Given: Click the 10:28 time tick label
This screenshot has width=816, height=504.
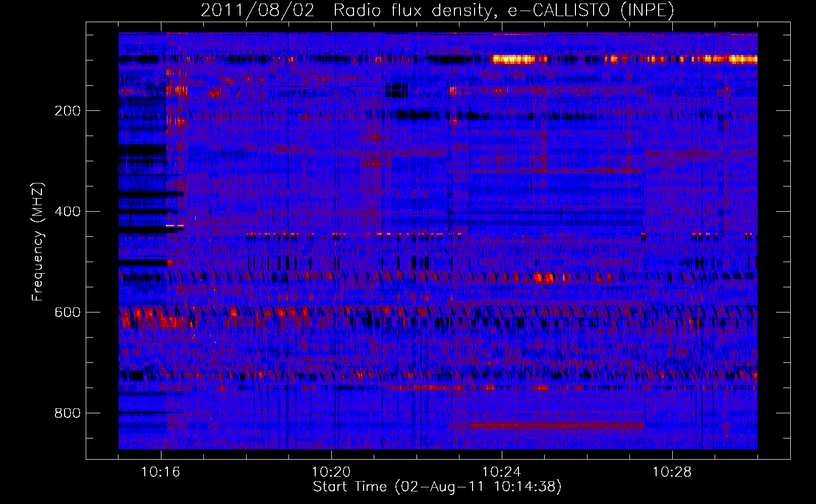Looking at the screenshot, I should click(672, 472).
